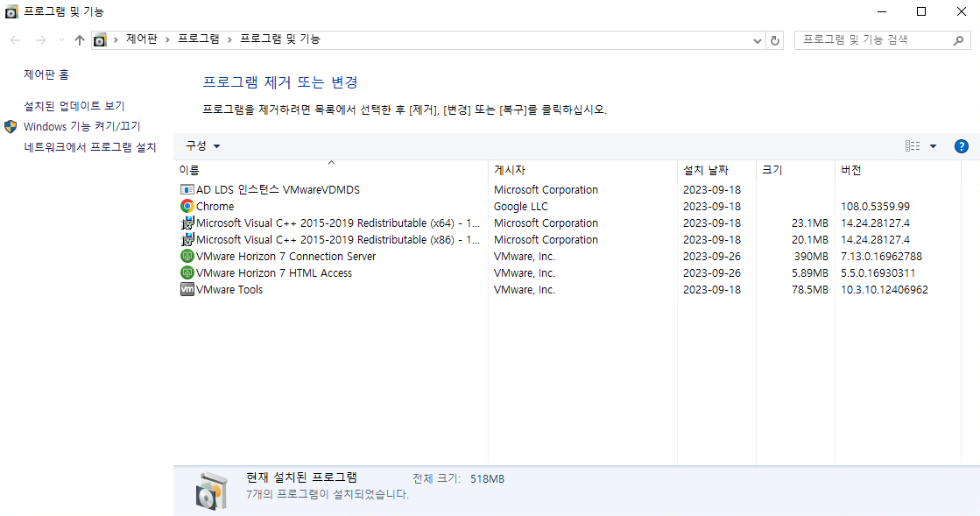Viewport: 980px width, 516px height.
Task: Navigate to 프로그램 breadcrumb
Action: tap(199, 39)
